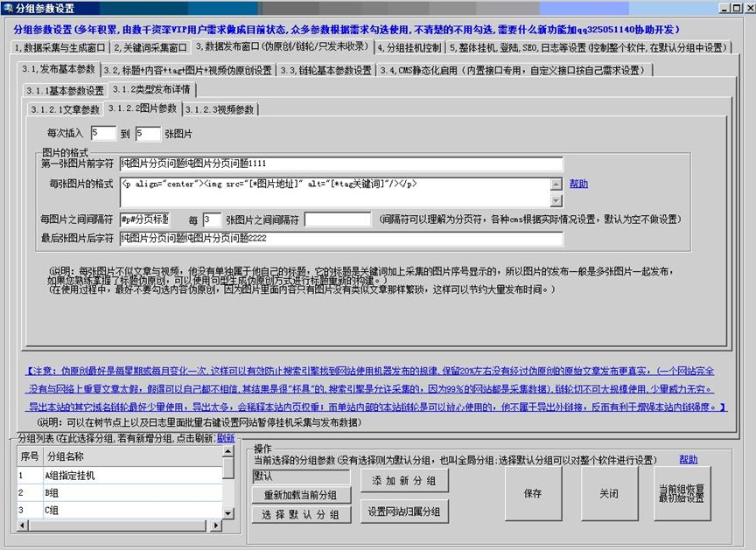Click the 保存 button
This screenshot has height=550, width=756.
tap(533, 493)
